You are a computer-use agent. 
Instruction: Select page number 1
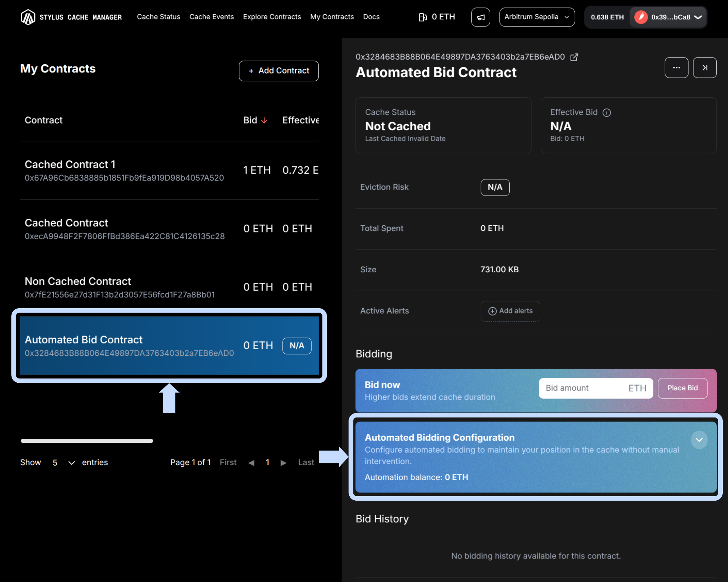click(268, 463)
